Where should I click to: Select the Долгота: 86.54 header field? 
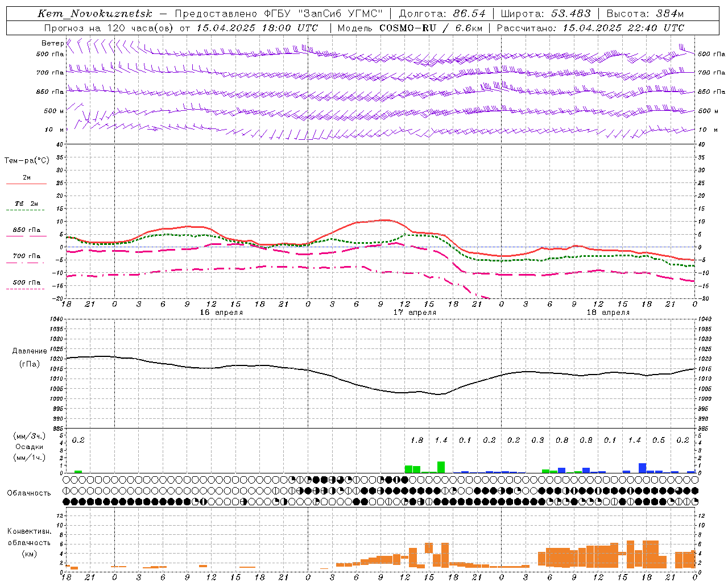pyautogui.click(x=442, y=14)
